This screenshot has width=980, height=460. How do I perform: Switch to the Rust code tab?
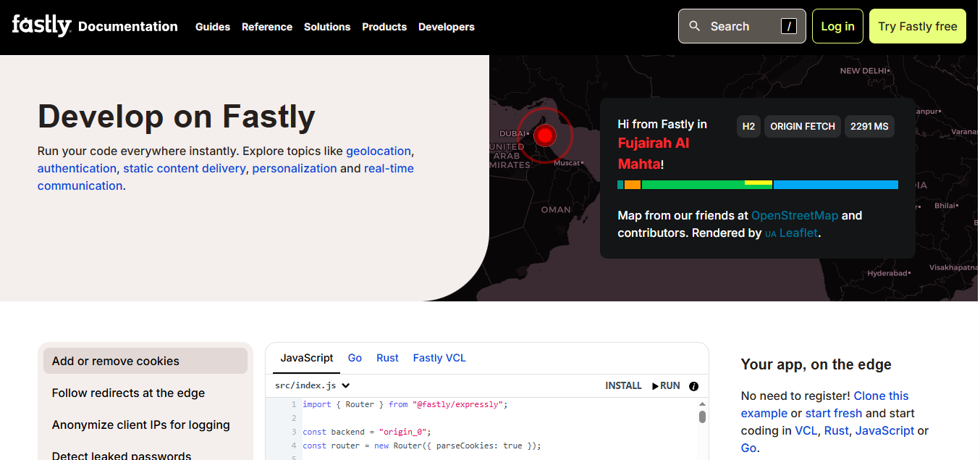(x=387, y=358)
